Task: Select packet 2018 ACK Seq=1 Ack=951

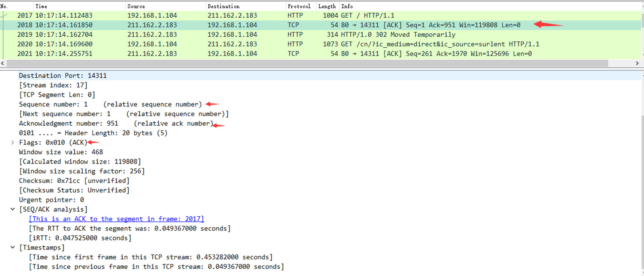Action: 320,25
